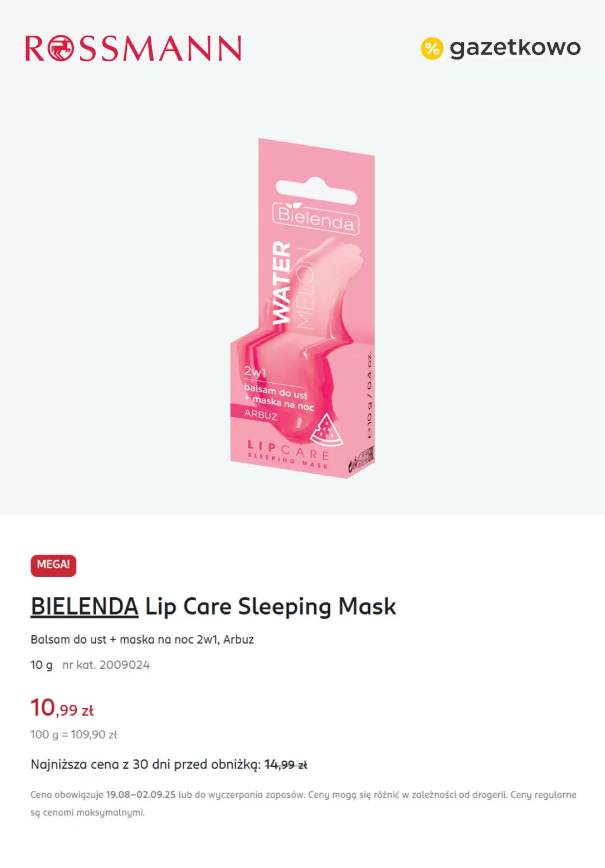Click the 100 g = 109,90 zł unit price
Screen dimensions: 605x868
(74, 734)
